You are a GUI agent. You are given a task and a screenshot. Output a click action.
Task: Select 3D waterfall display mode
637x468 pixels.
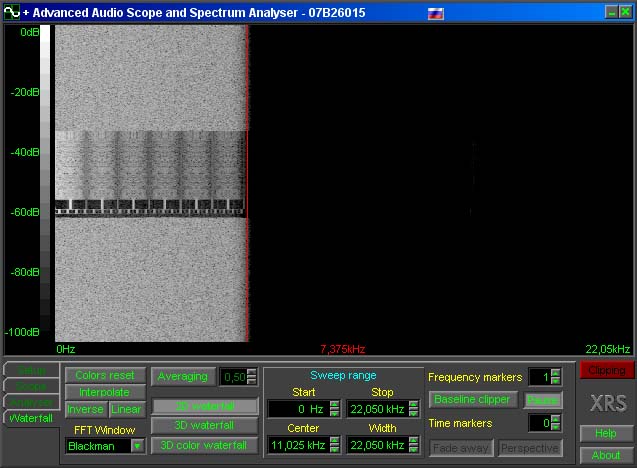[x=205, y=425]
